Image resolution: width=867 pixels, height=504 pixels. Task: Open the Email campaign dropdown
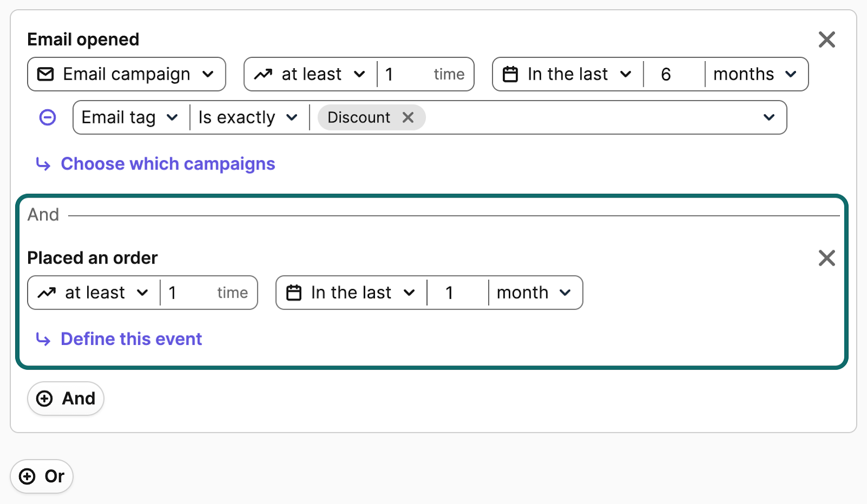(126, 74)
